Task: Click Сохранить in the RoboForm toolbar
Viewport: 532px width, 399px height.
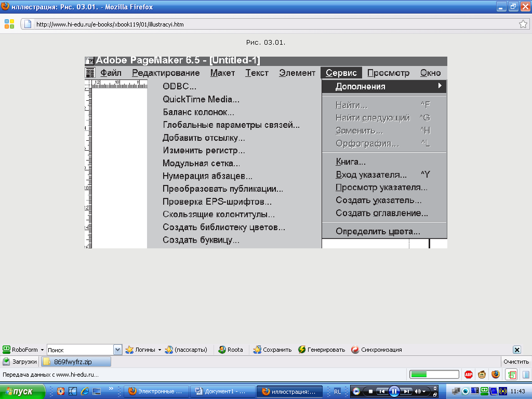Action: click(272, 350)
